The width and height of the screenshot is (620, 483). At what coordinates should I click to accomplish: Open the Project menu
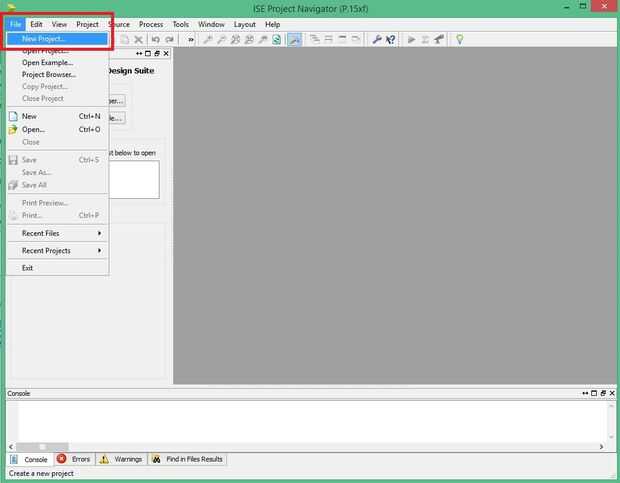[x=87, y=25]
